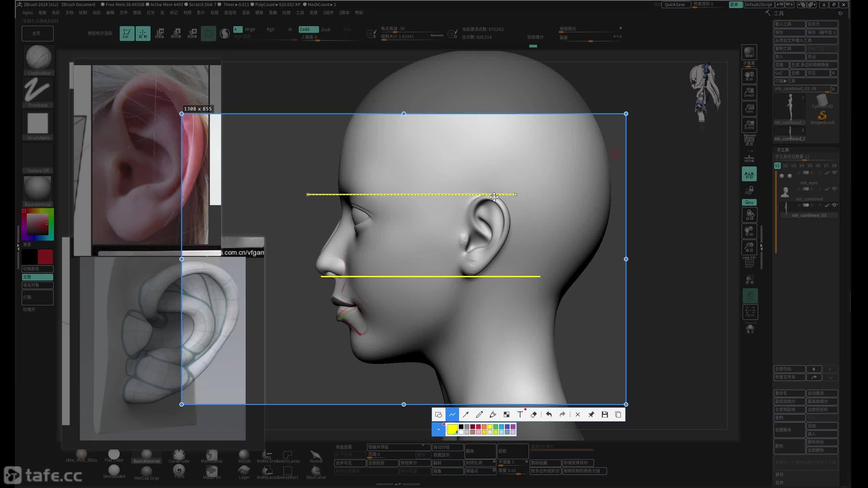Viewport: 868px width, 488px height.
Task: Expand the 合并 section
Action: 779,483
